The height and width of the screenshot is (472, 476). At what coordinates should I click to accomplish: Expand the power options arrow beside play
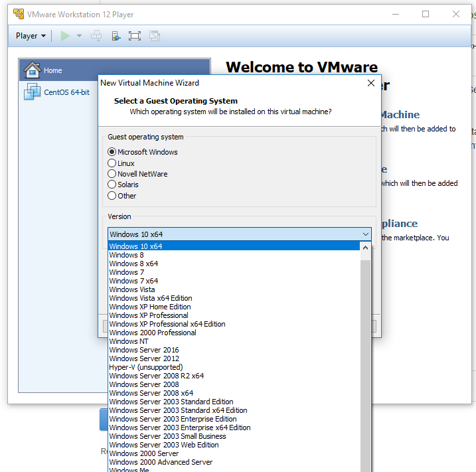click(x=79, y=36)
